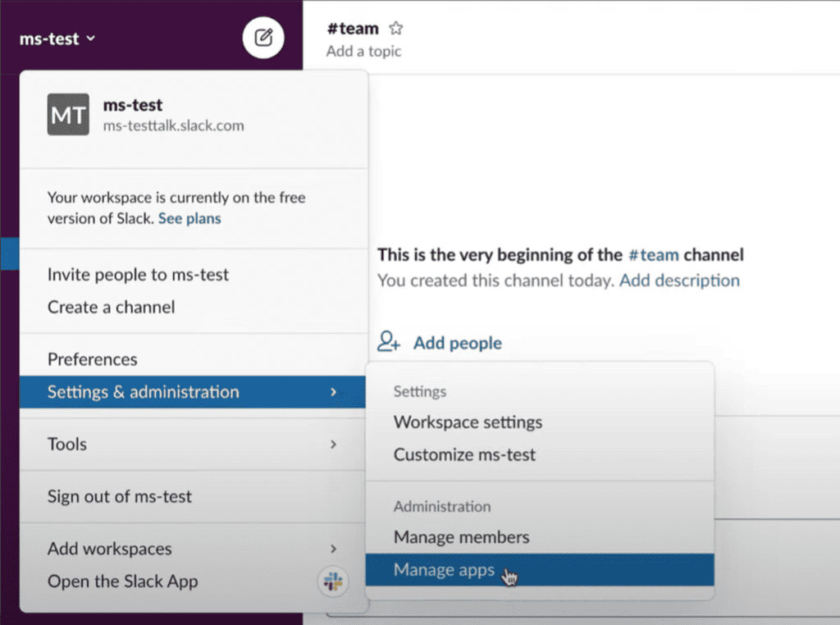The height and width of the screenshot is (625, 840).
Task: Open Preferences
Action: pos(93,359)
